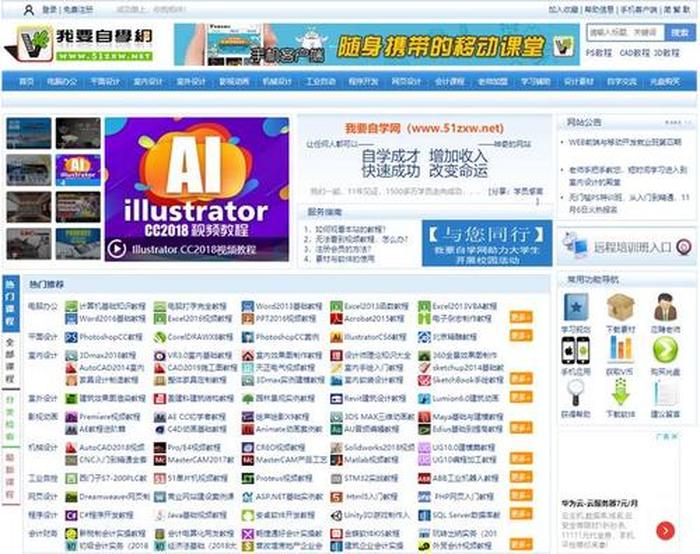Click the 购买光盘 green arrow icon
This screenshot has width=700, height=554.
click(665, 350)
